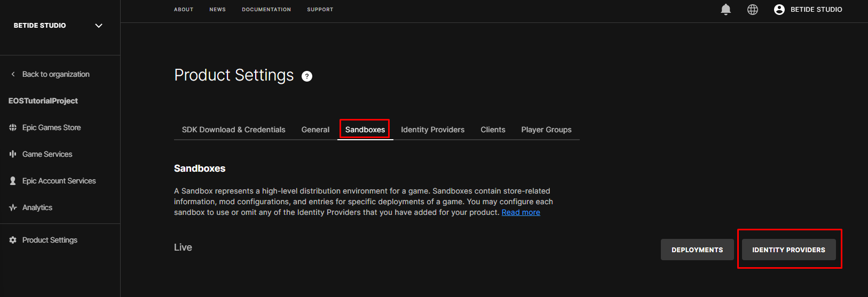
Task: Click the Game Services sidebar icon
Action: (13, 154)
